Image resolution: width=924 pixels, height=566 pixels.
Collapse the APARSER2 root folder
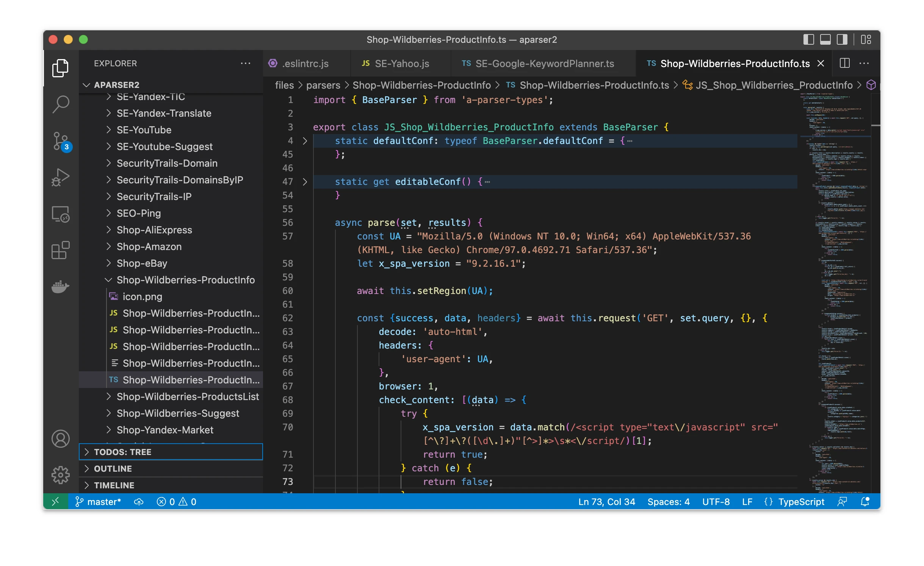coord(171,85)
